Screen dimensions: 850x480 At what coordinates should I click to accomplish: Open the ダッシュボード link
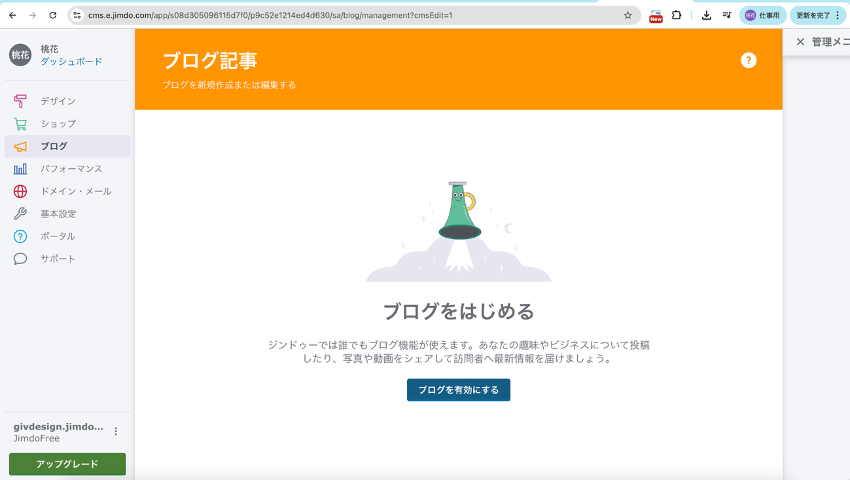[71, 61]
